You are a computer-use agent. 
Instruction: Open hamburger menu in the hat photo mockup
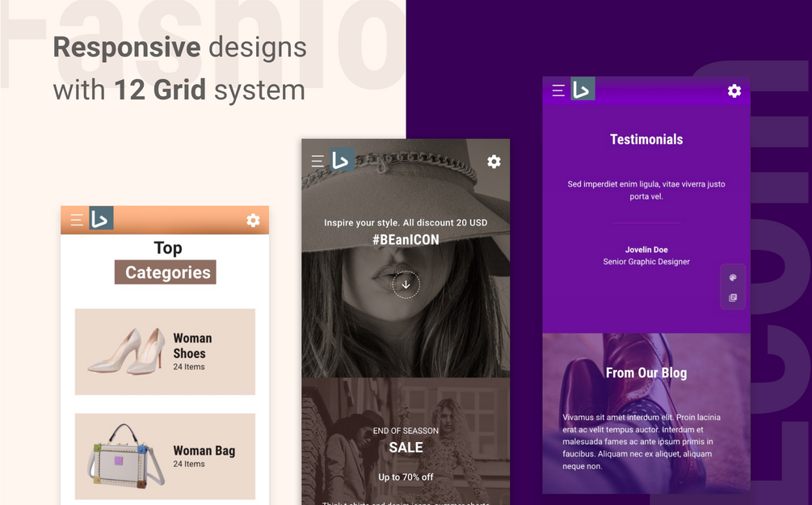pyautogui.click(x=318, y=161)
